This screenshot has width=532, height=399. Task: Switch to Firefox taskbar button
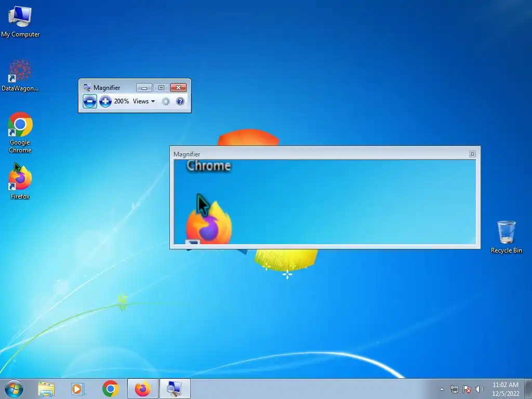tap(143, 389)
